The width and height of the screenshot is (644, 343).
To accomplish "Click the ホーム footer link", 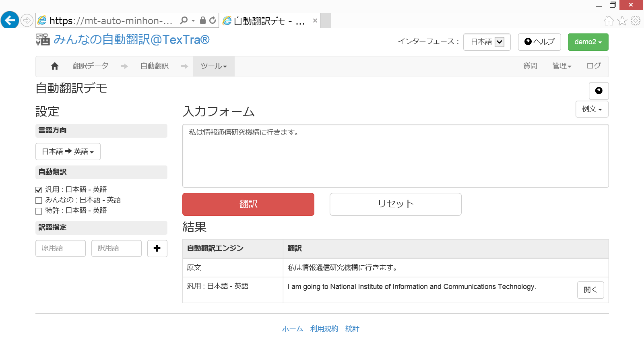I will click(x=293, y=329).
